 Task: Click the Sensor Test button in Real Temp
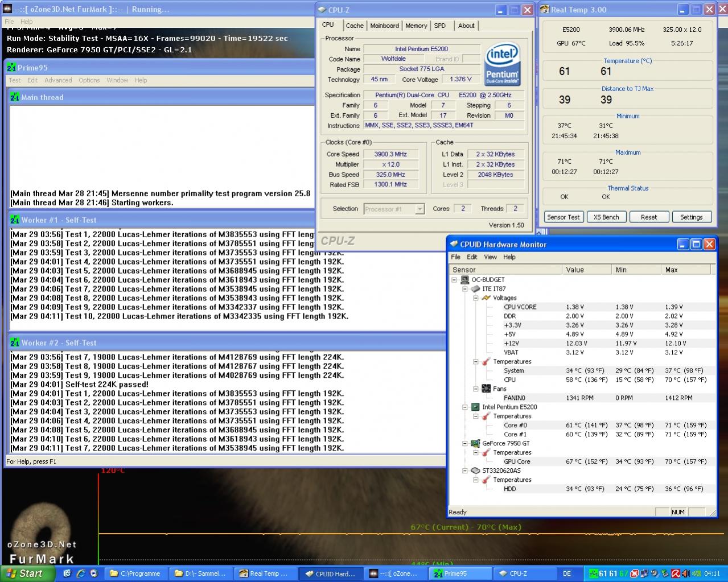click(564, 217)
